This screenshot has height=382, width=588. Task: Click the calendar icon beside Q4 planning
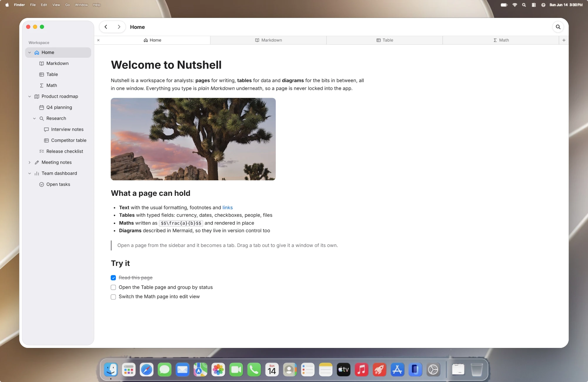pyautogui.click(x=41, y=107)
